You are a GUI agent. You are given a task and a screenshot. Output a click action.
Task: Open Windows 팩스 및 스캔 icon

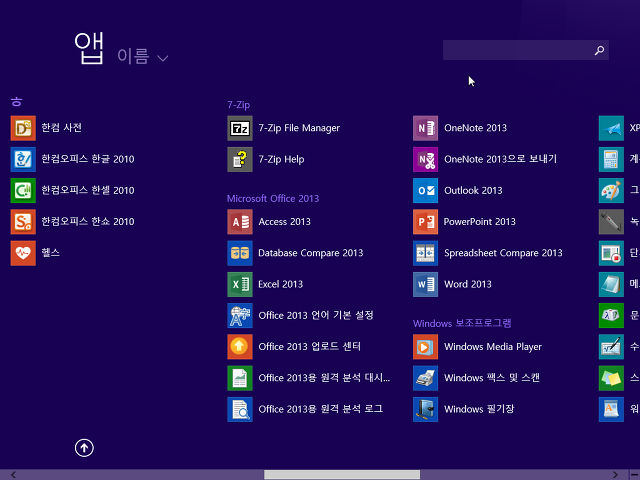(425, 378)
